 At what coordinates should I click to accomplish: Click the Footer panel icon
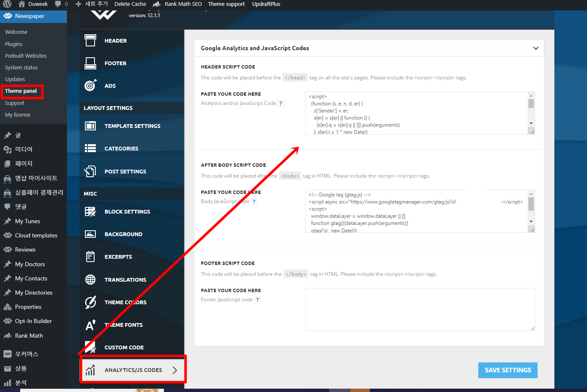[x=90, y=63]
